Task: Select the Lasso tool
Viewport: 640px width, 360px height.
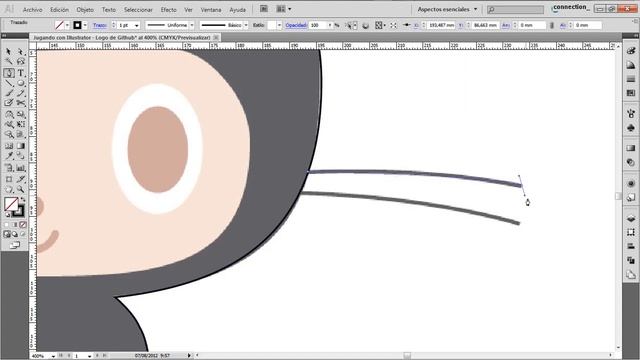Action: point(20,62)
